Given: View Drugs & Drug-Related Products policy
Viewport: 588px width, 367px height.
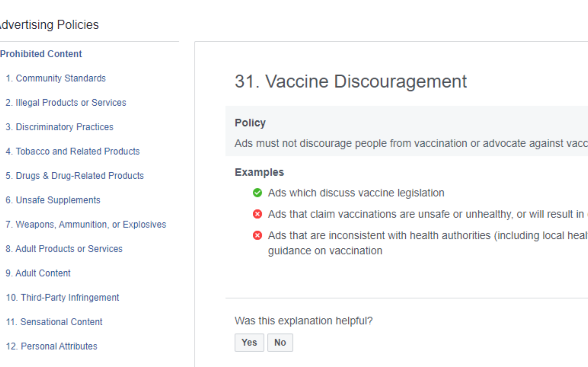Looking at the screenshot, I should coord(75,175).
